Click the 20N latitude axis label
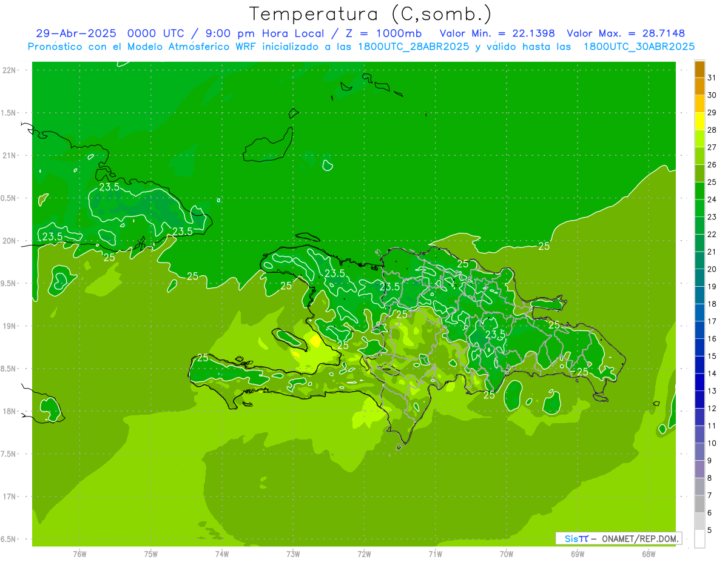This screenshot has width=728, height=562. click(10, 241)
